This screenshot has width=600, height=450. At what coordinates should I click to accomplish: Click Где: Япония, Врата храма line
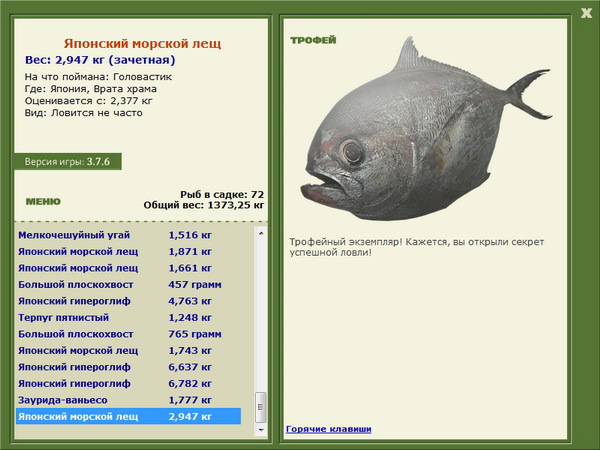click(91, 89)
